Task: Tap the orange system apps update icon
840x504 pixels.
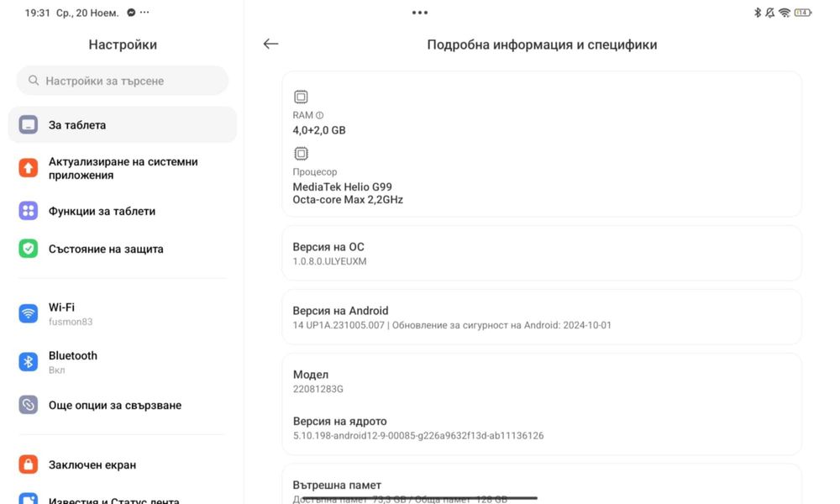Action: [x=29, y=168]
